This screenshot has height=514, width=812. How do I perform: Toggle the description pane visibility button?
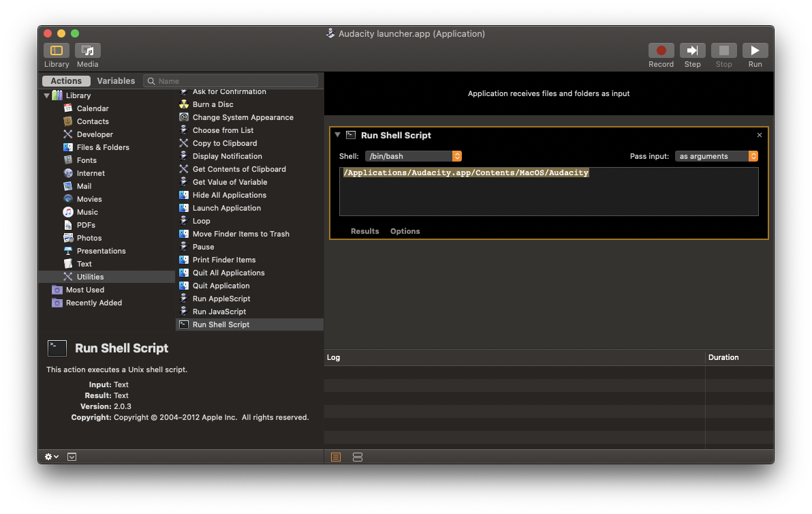coord(72,457)
